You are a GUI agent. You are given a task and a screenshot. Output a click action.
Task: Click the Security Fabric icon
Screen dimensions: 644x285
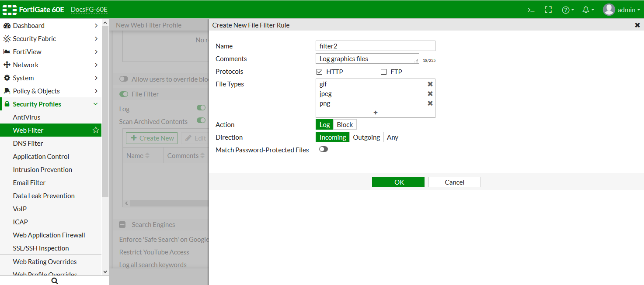tap(7, 39)
